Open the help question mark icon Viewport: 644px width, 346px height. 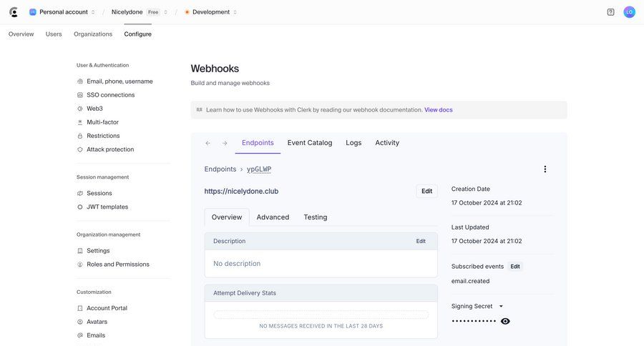611,12
